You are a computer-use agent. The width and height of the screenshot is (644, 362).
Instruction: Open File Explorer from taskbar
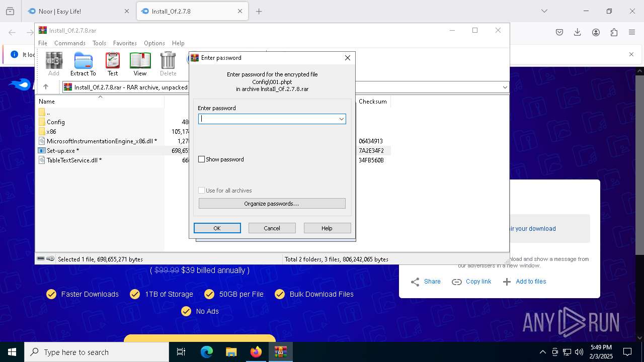click(x=231, y=352)
